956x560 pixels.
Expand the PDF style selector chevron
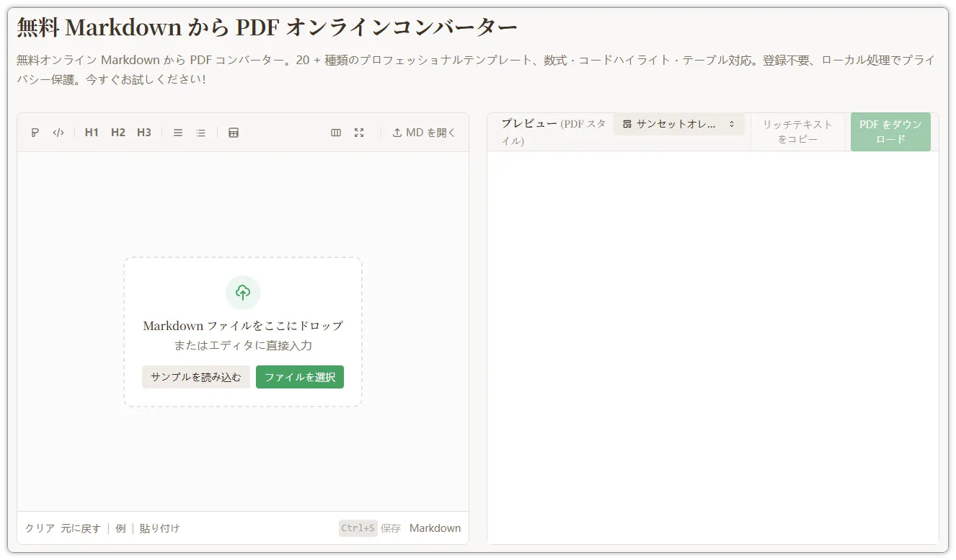point(733,124)
